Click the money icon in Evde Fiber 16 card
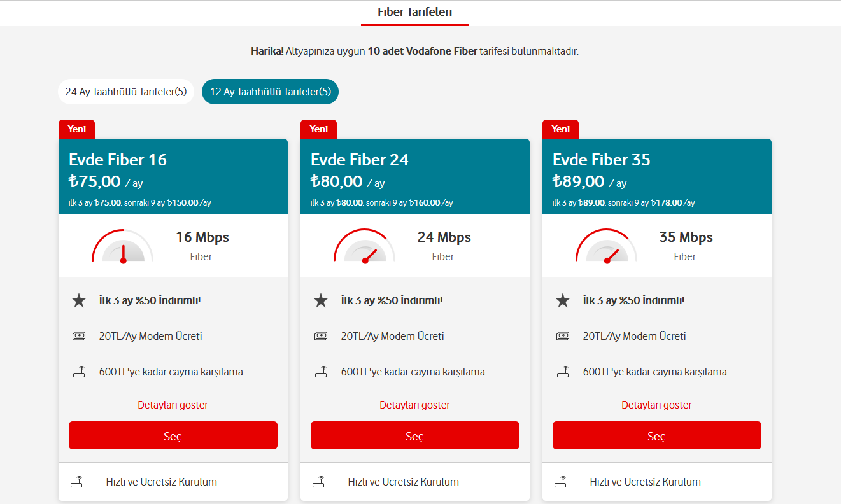The image size is (841, 504). tap(79, 336)
